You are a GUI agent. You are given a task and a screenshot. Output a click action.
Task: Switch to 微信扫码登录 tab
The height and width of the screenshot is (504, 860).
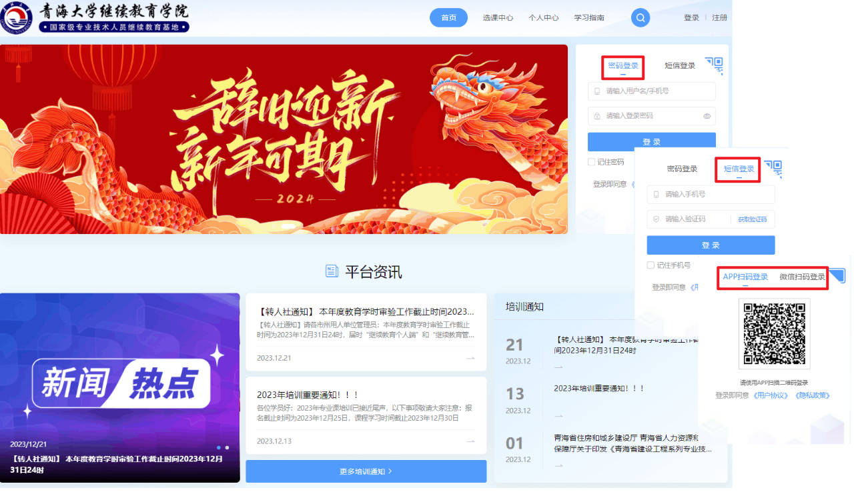(x=802, y=277)
